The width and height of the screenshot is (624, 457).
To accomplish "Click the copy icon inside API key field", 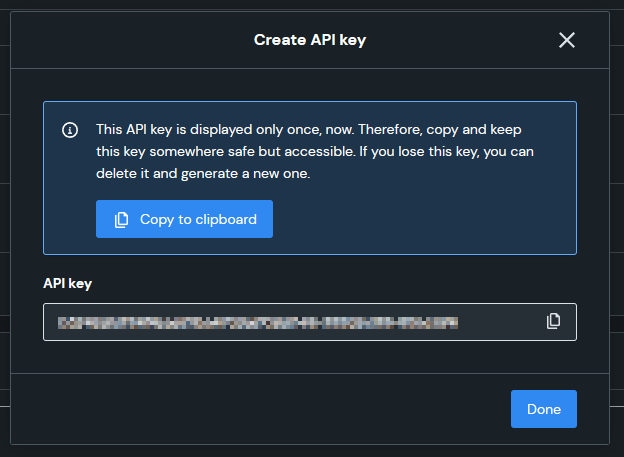I will pyautogui.click(x=553, y=321).
